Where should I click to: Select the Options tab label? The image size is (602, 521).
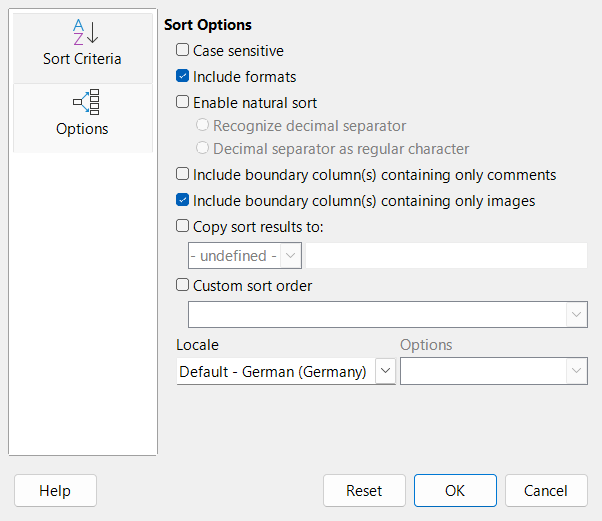(82, 129)
